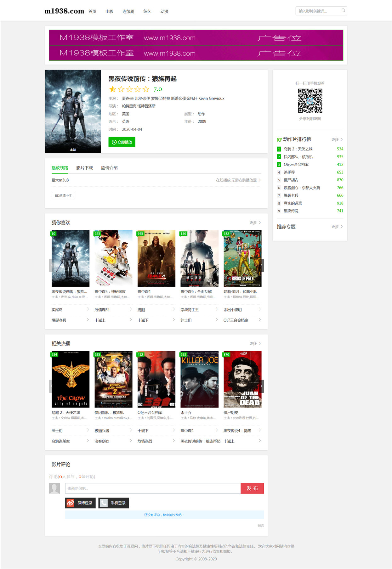Expand 更多 in 猜你喜欢 section

pos(255,223)
